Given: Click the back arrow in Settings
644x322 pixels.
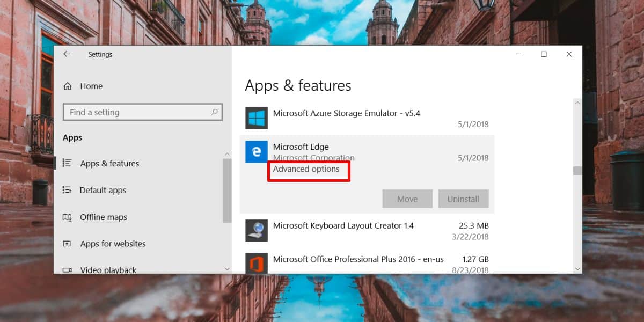Looking at the screenshot, I should click(67, 54).
